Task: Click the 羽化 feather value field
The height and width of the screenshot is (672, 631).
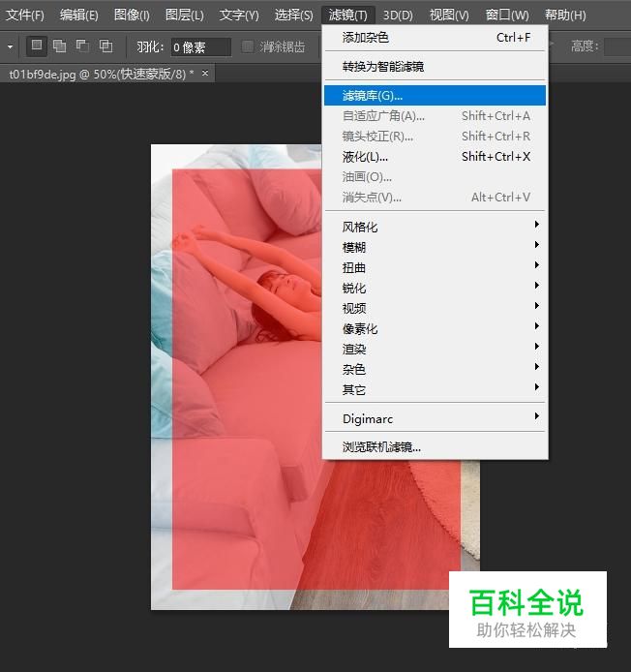Action: (201, 46)
